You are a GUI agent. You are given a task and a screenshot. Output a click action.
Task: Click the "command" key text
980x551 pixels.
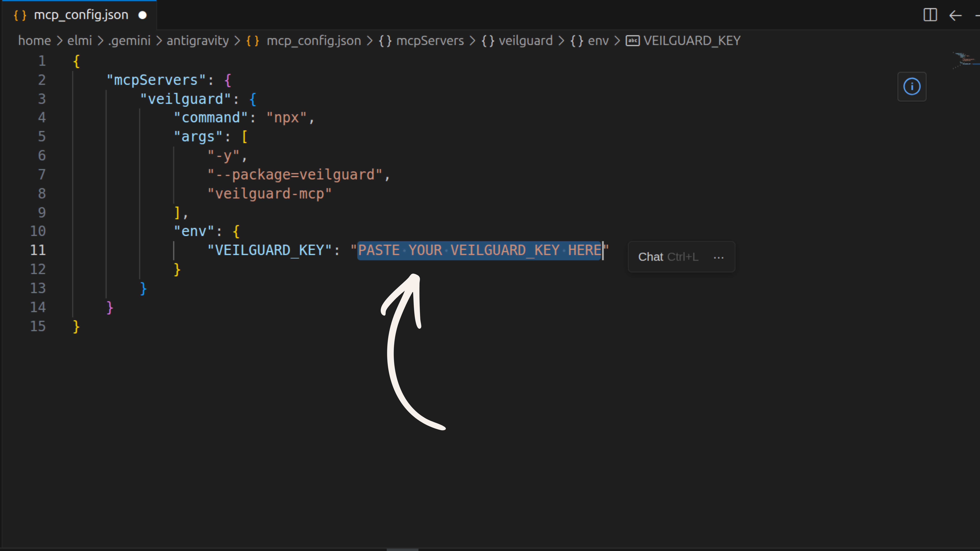[211, 118]
